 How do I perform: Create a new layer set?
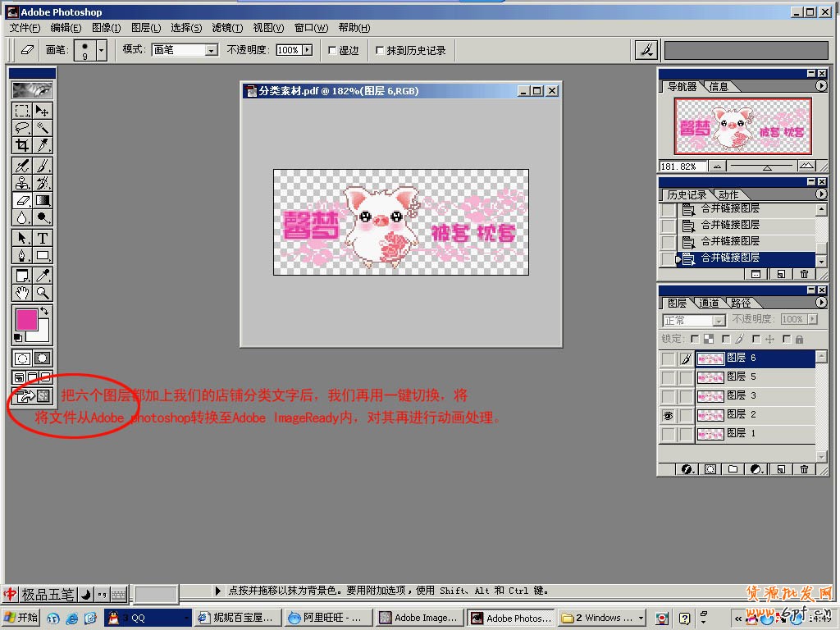tap(733, 469)
